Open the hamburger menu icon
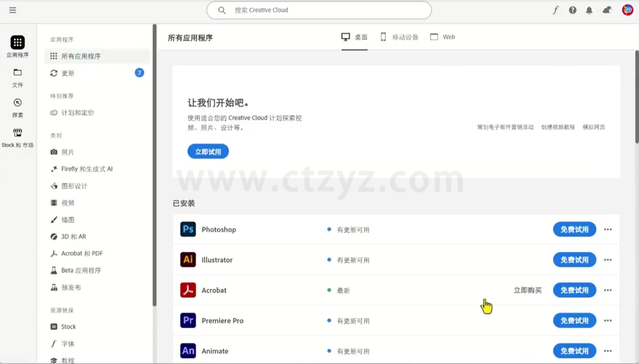 point(13,10)
